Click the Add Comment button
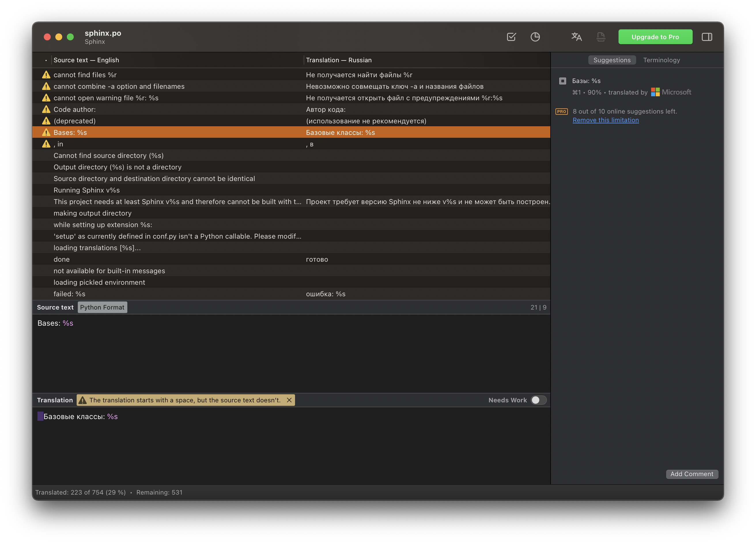Viewport: 756px width, 543px height. tap(692, 474)
